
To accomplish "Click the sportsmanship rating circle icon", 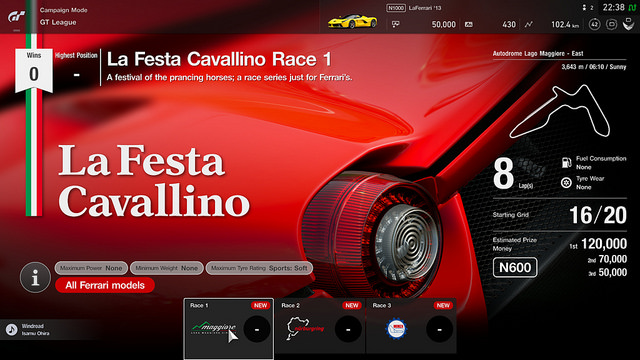I will (x=611, y=24).
